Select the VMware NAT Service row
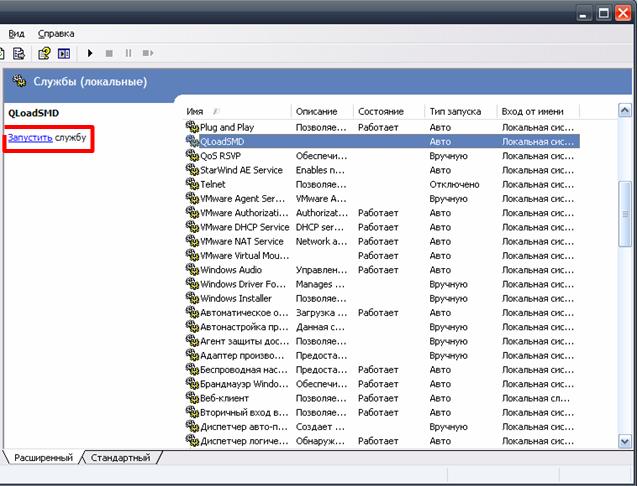 (x=382, y=241)
